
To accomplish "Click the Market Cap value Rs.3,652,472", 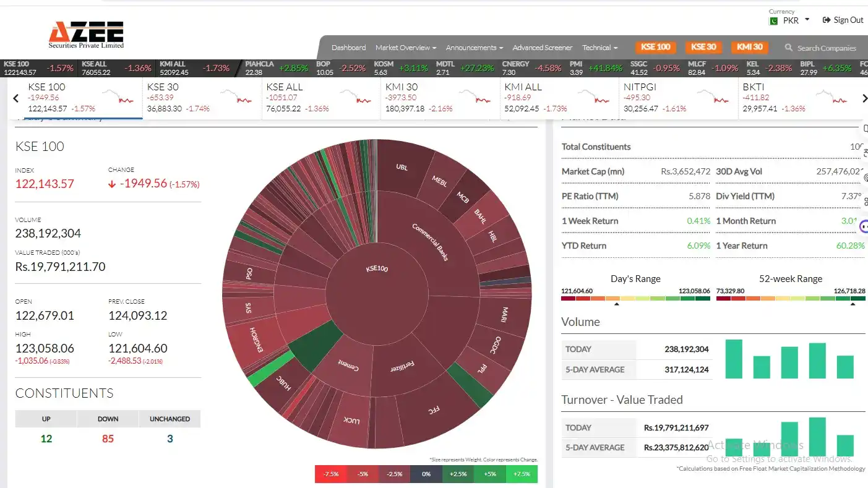I will point(685,171).
